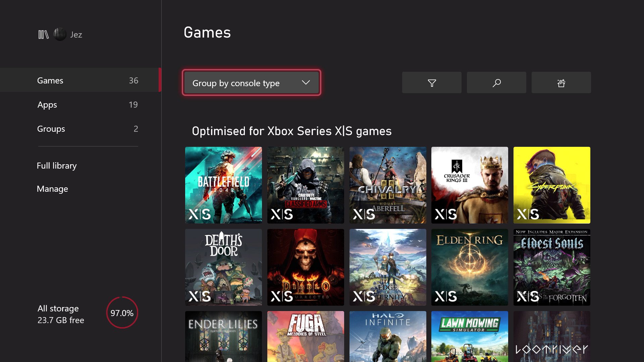Click Full library navigation link

tap(57, 165)
